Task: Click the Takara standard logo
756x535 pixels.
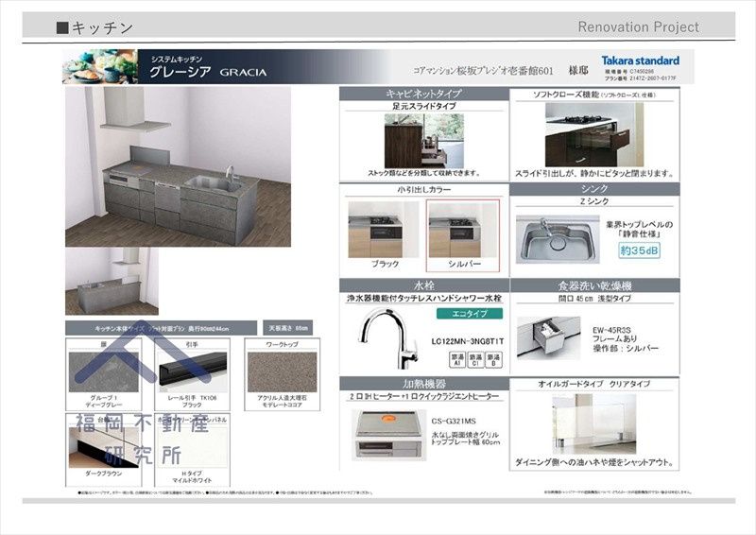Action: [641, 60]
